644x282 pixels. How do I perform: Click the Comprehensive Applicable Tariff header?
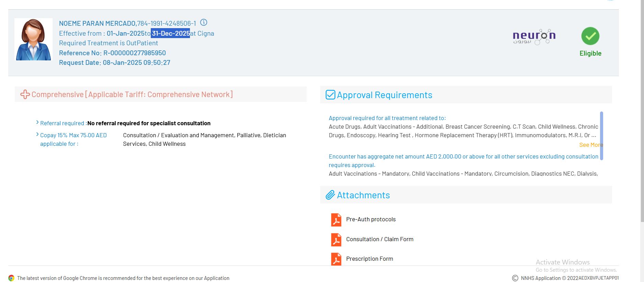(x=132, y=94)
